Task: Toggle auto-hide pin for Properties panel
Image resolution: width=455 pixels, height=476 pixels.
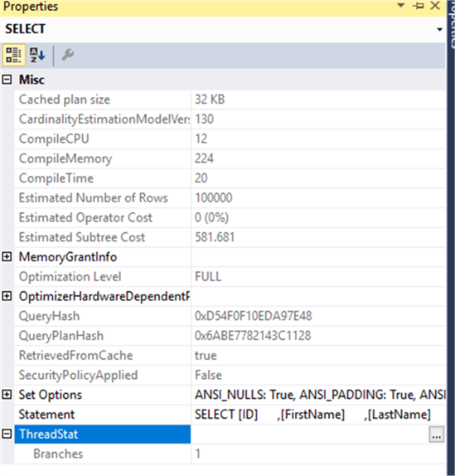Action: (x=419, y=6)
